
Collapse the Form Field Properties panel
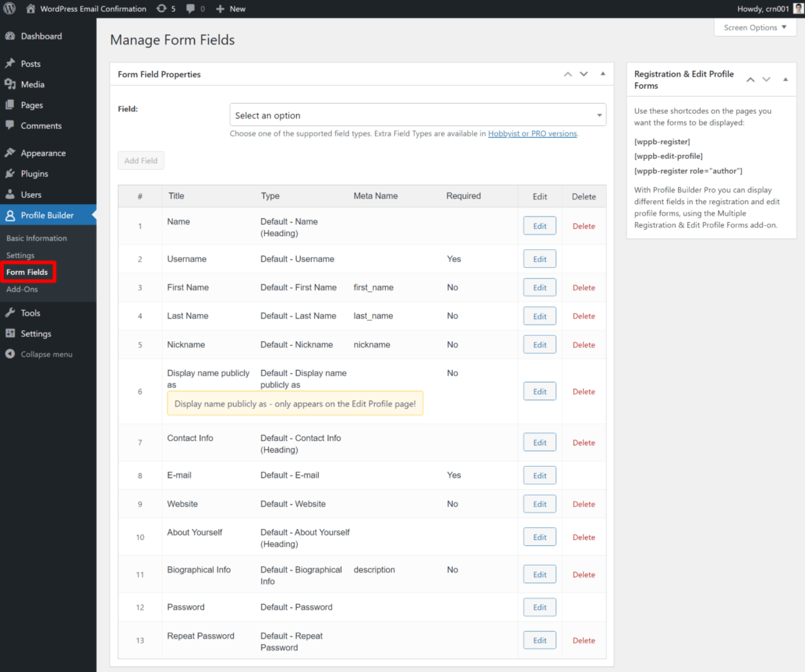coord(603,74)
